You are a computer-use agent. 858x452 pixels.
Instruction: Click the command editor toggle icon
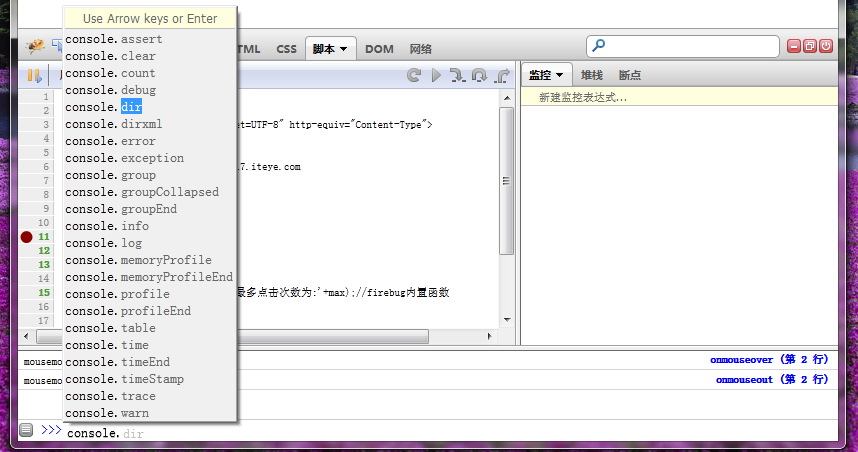click(x=26, y=430)
